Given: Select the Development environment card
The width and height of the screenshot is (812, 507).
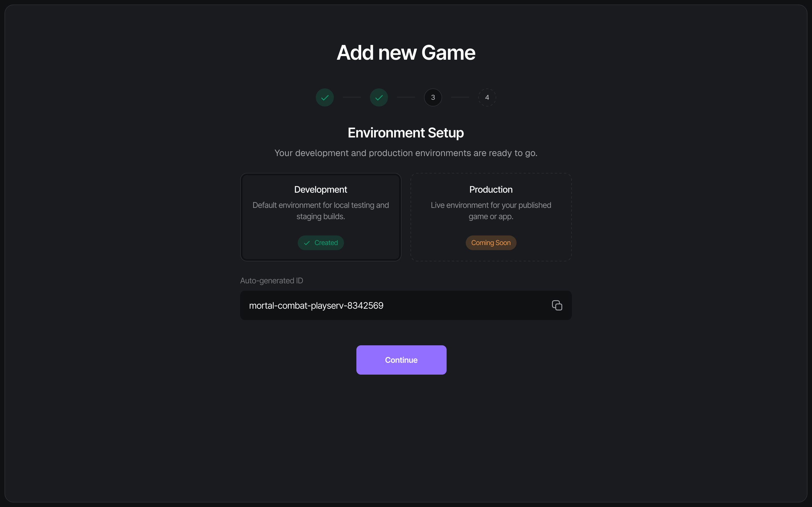Looking at the screenshot, I should [x=321, y=217].
